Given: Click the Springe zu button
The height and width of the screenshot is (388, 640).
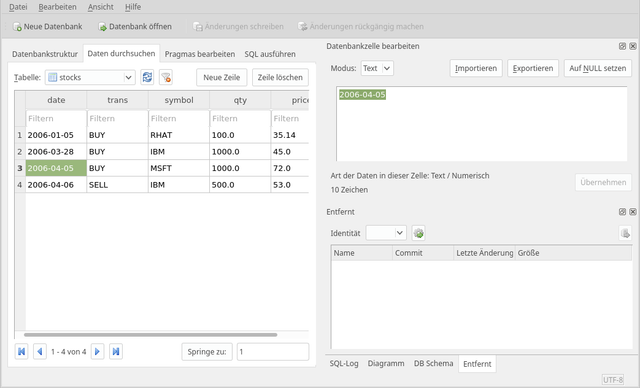Looking at the screenshot, I should coord(207,352).
